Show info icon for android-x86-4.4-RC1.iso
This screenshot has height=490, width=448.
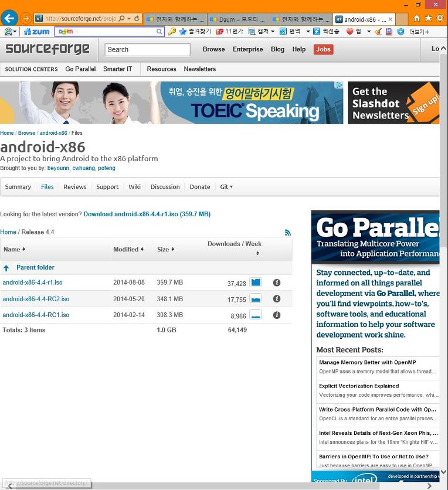pos(277,315)
